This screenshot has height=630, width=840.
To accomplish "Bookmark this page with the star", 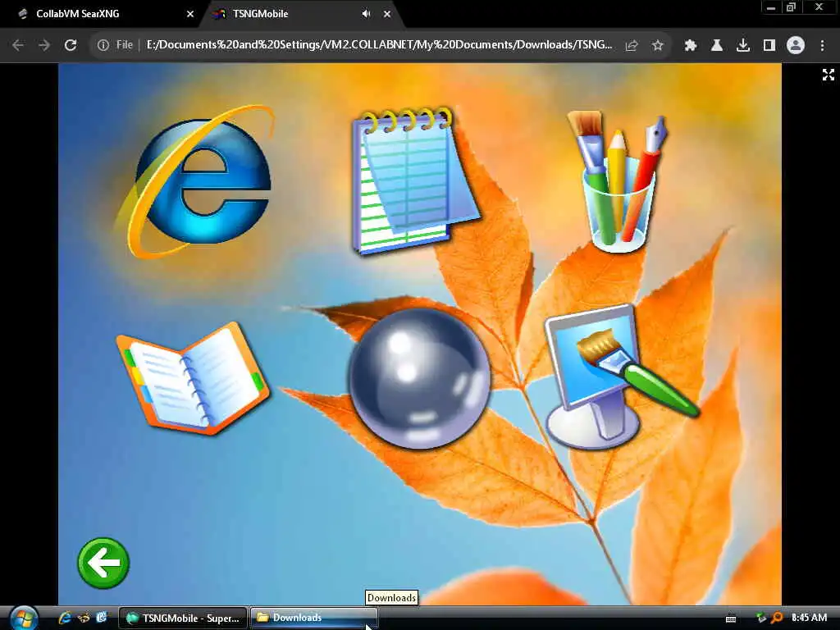I will (x=658, y=46).
